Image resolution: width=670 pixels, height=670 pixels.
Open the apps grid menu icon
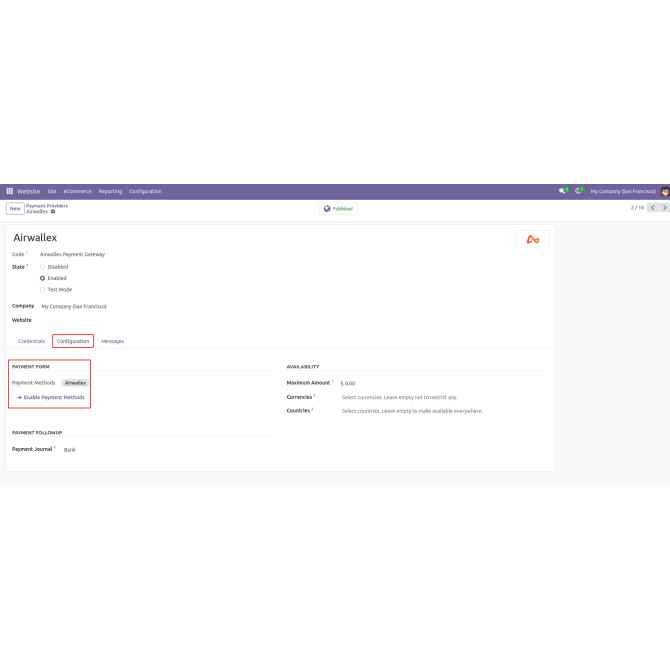tap(9, 191)
